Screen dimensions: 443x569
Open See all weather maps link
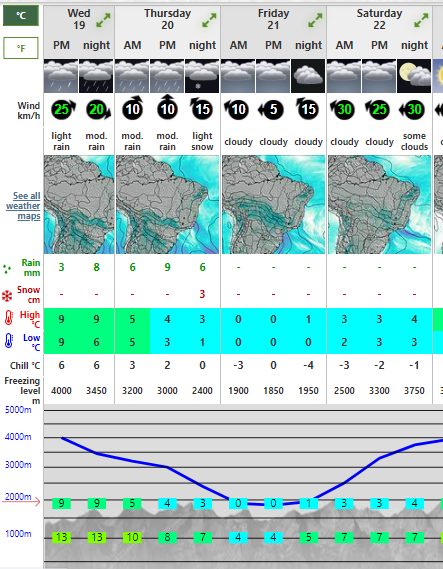[24, 206]
